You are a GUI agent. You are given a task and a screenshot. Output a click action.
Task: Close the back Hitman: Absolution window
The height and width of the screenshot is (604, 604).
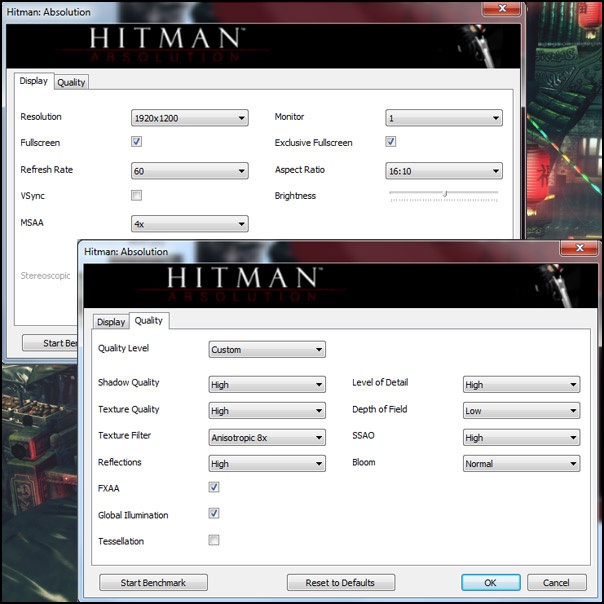point(502,8)
